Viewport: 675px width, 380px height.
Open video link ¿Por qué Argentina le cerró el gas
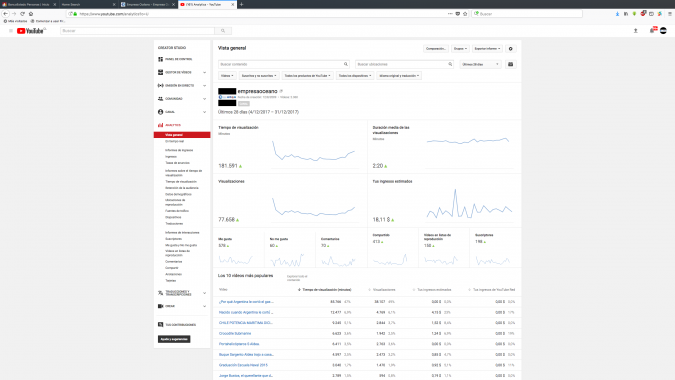(x=246, y=302)
